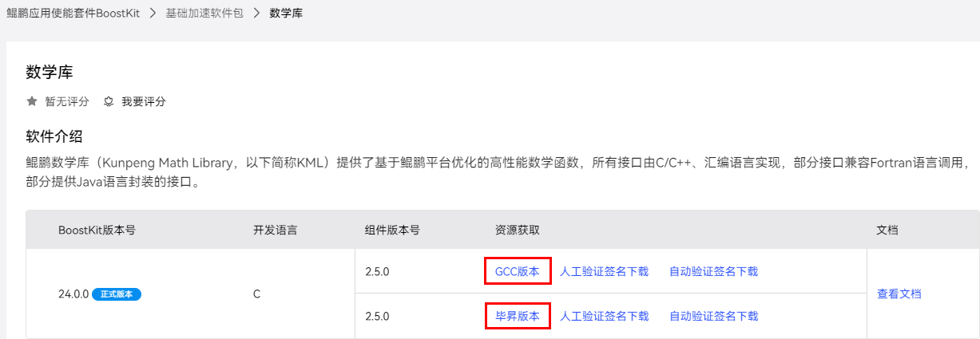This screenshot has width=980, height=339.
Task: Download the GCC版本 package
Action: (518, 271)
